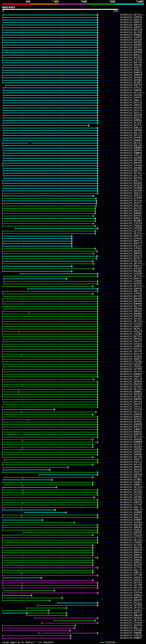Select label UniRef100_Q7XRM8
This screenshot has width=146, height=644.
tap(131, 50)
